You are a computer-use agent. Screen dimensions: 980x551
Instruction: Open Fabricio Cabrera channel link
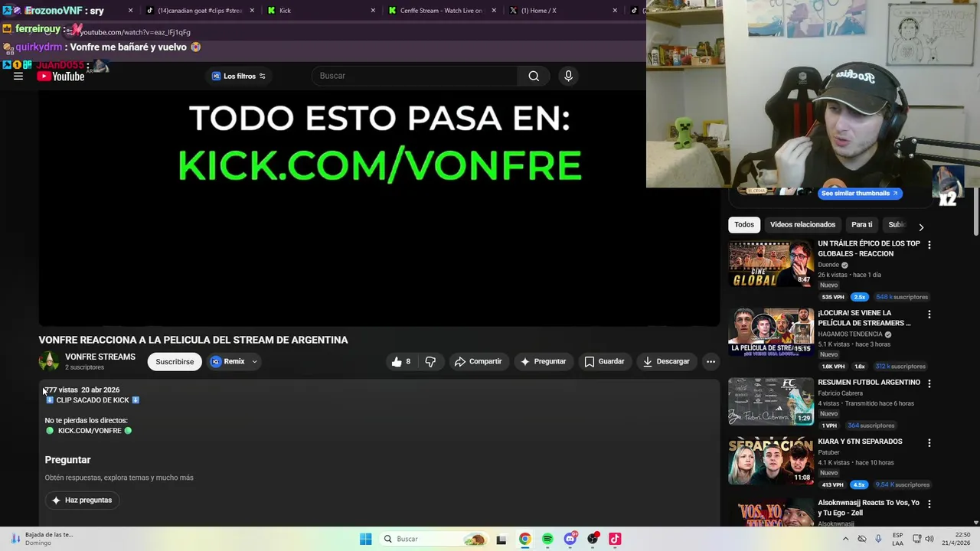pyautogui.click(x=840, y=393)
